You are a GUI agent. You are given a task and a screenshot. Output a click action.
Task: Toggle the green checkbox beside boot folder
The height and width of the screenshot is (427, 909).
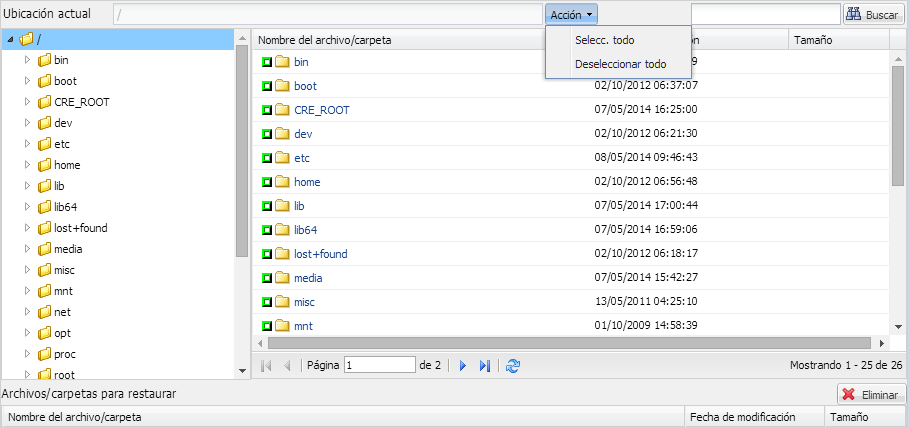[x=267, y=86]
